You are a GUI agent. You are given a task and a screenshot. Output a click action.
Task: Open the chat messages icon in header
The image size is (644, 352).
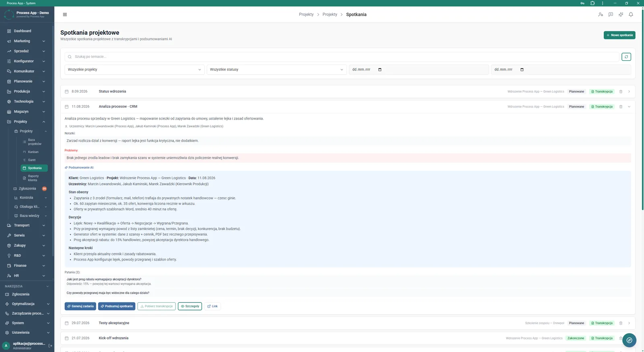tap(611, 14)
